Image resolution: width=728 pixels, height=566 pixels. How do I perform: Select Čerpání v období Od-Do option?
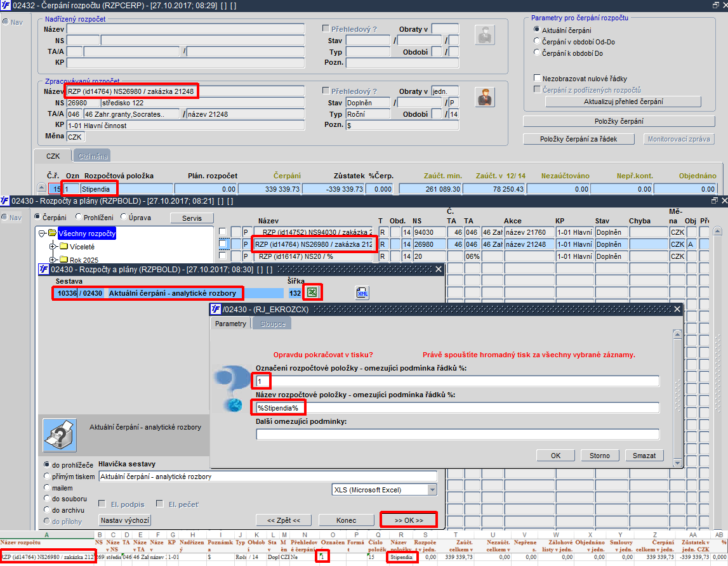(x=537, y=41)
